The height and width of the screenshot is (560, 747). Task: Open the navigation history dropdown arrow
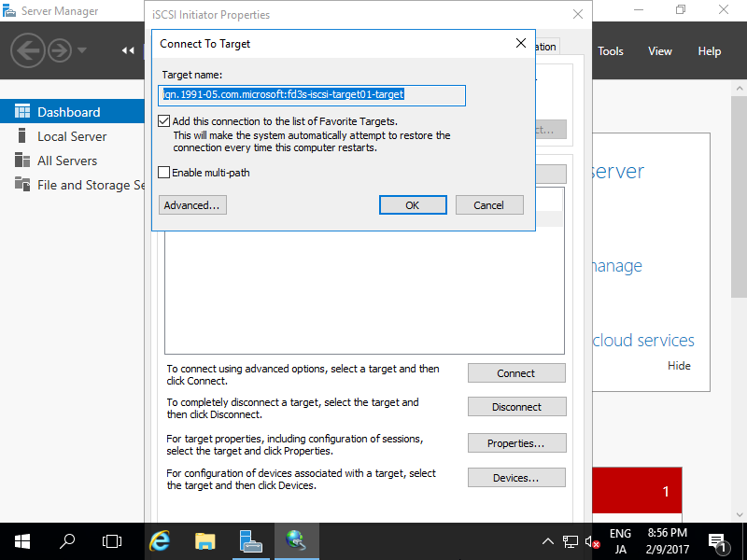[x=82, y=50]
